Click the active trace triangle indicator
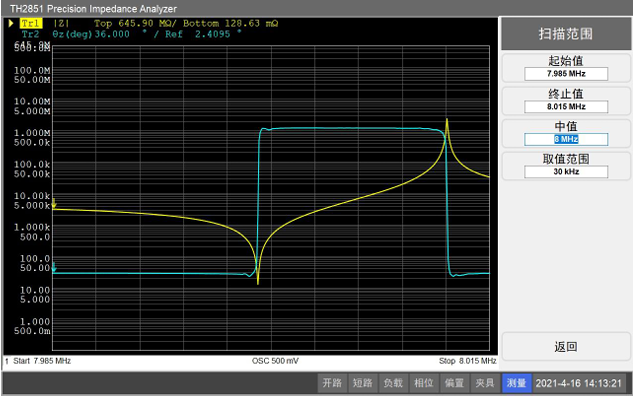This screenshot has height=396, width=634. click(11, 23)
